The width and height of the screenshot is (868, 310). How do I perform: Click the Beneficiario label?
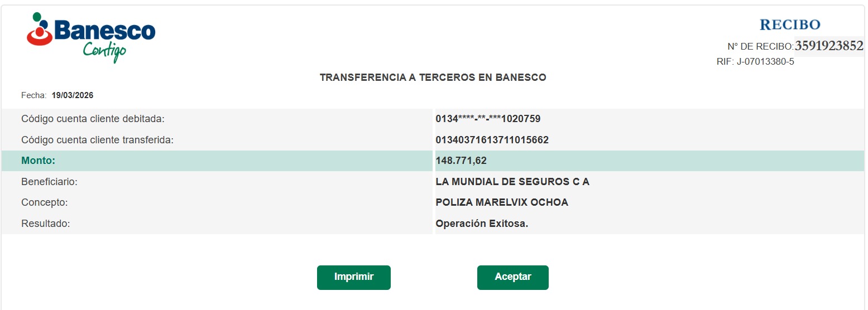coord(49,182)
